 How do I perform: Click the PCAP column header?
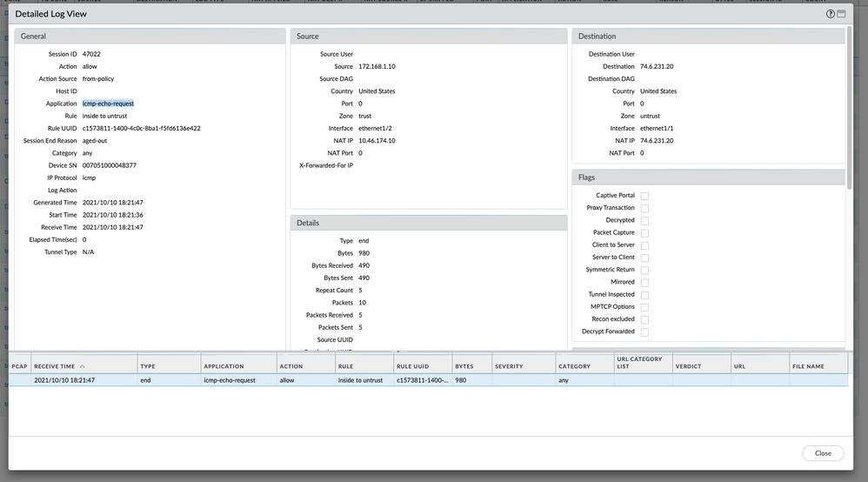(19, 366)
